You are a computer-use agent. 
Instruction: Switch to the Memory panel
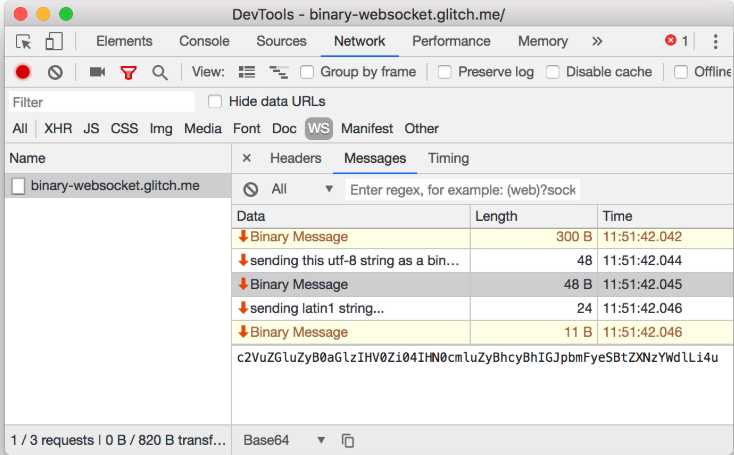(543, 41)
